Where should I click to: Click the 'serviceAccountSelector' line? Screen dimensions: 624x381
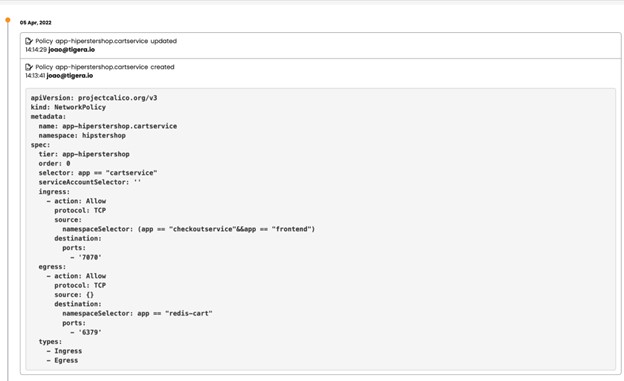pyautogui.click(x=90, y=182)
